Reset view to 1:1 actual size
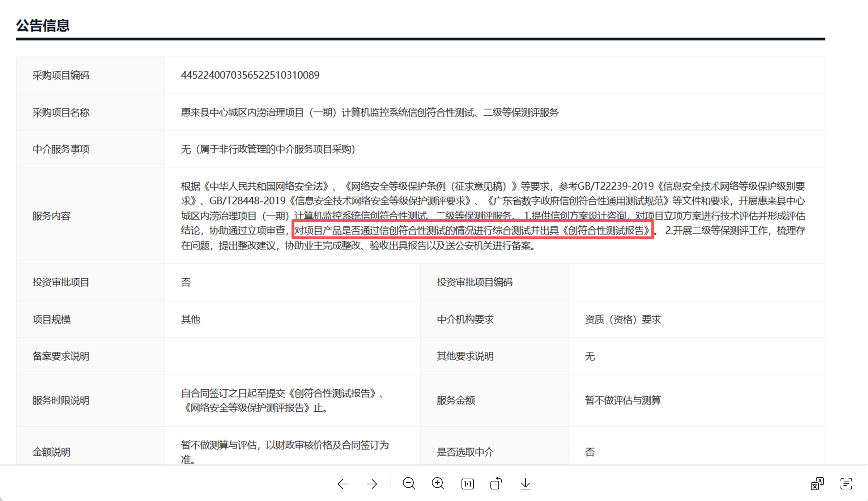The image size is (868, 501). point(467,484)
